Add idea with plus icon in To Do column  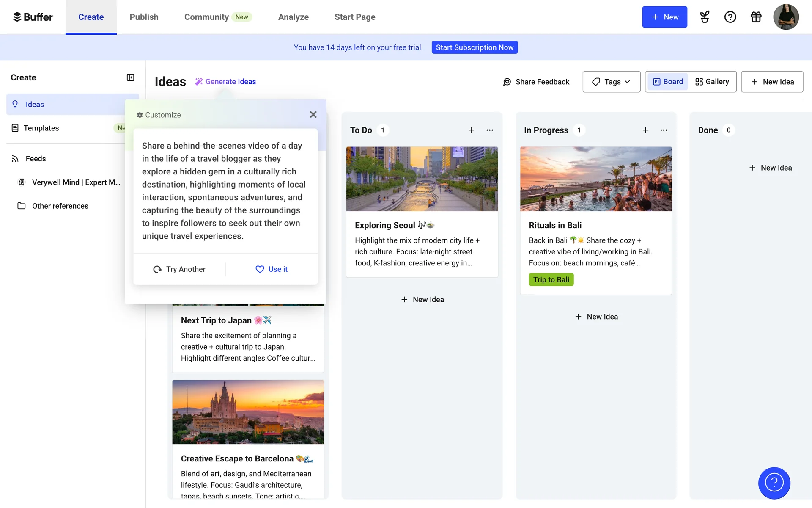[x=471, y=130]
